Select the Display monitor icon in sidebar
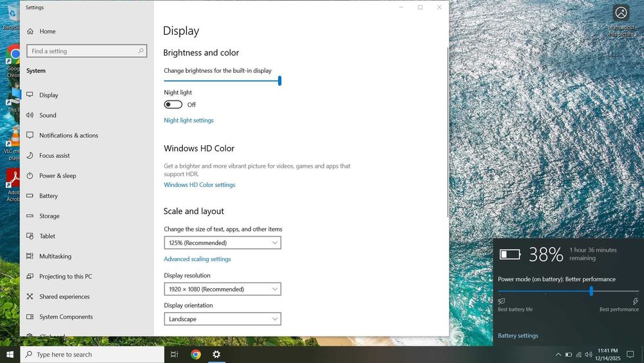The image size is (644, 363). pyautogui.click(x=30, y=95)
